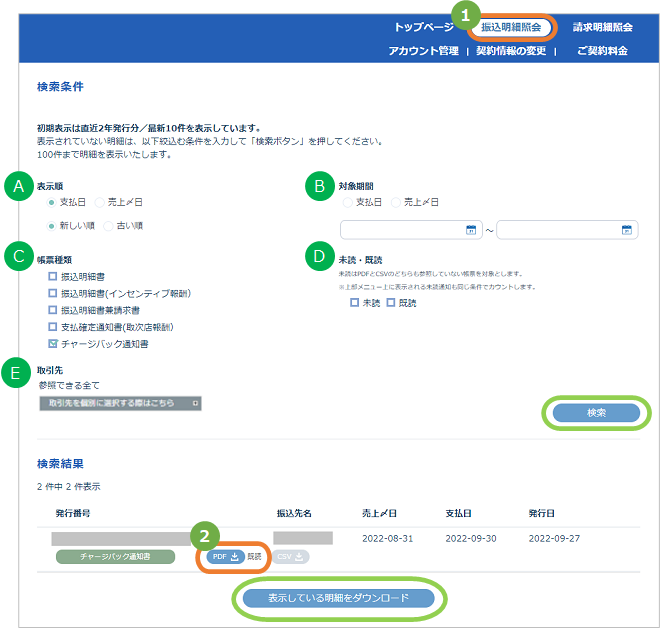660x628 pixels.
Task: Click the greyed CSV download button
Action: point(290,556)
